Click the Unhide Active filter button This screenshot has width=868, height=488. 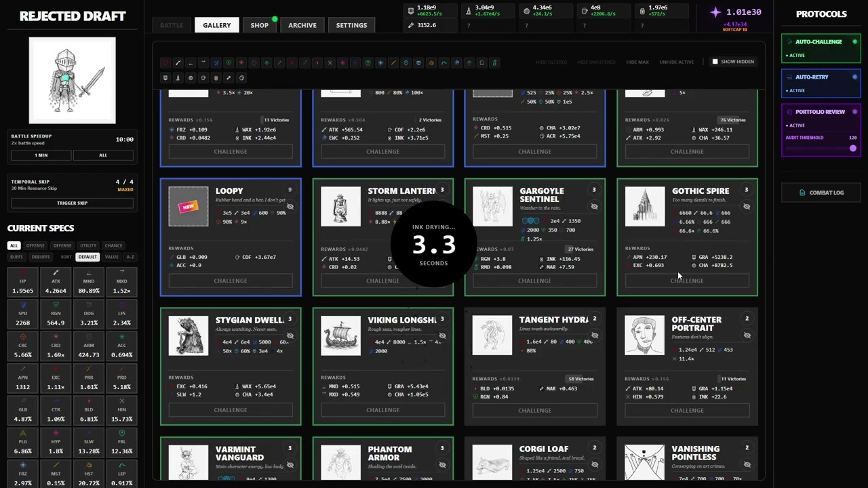click(677, 62)
